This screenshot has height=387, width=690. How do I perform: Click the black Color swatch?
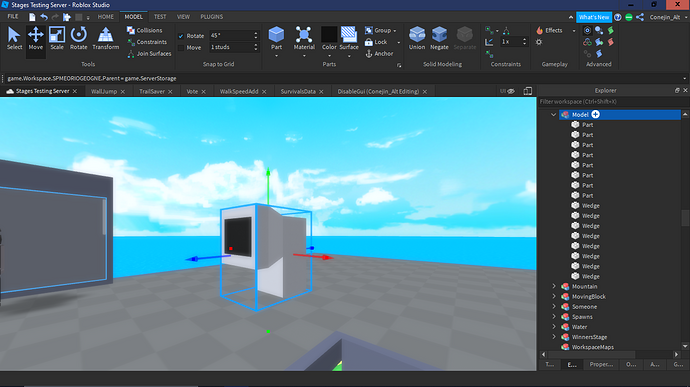[329, 34]
